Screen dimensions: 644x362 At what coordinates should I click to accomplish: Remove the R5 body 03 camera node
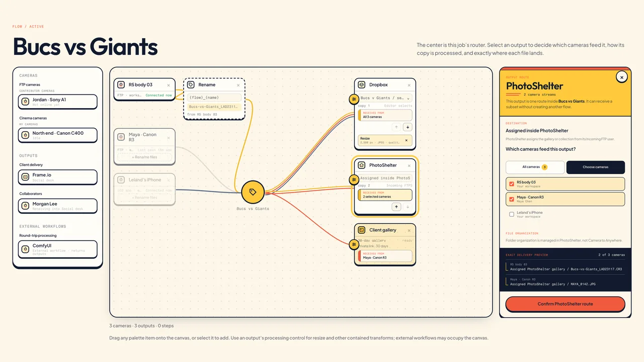tap(169, 85)
